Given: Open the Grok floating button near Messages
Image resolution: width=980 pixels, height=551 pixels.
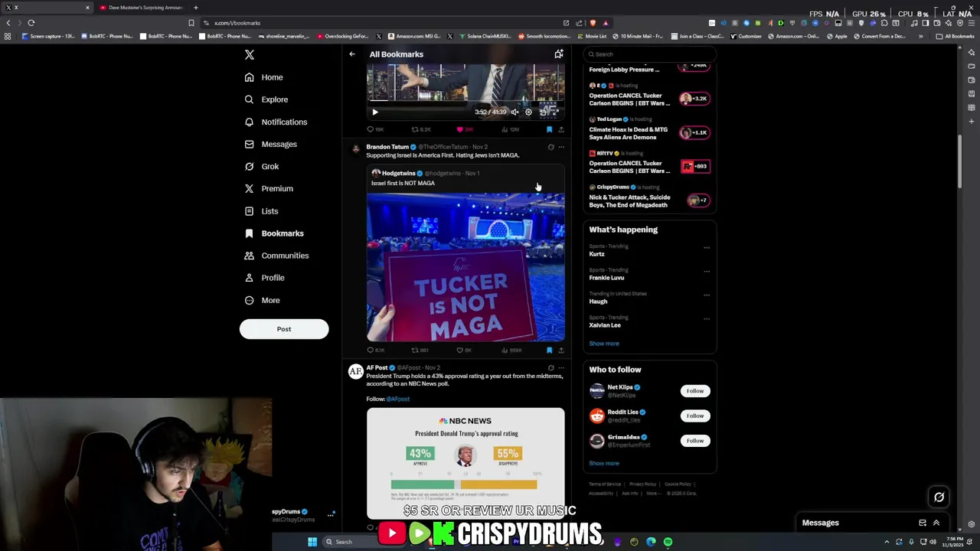Looking at the screenshot, I should 939,497.
